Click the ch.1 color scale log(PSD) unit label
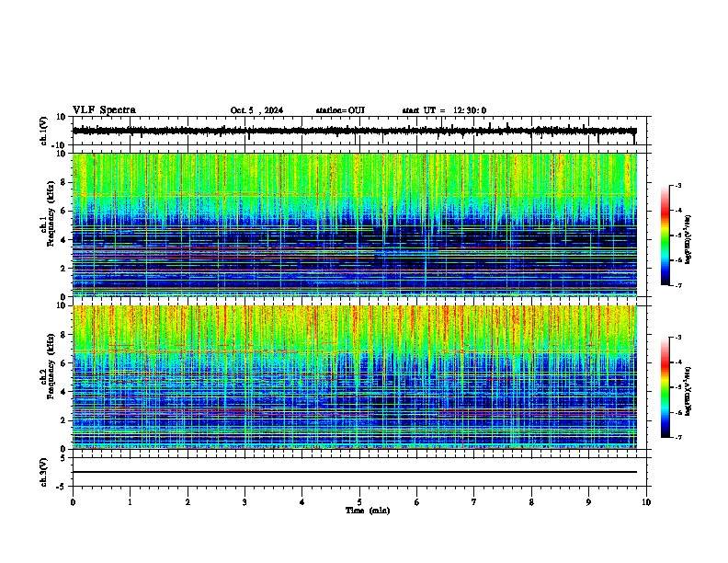 point(688,240)
